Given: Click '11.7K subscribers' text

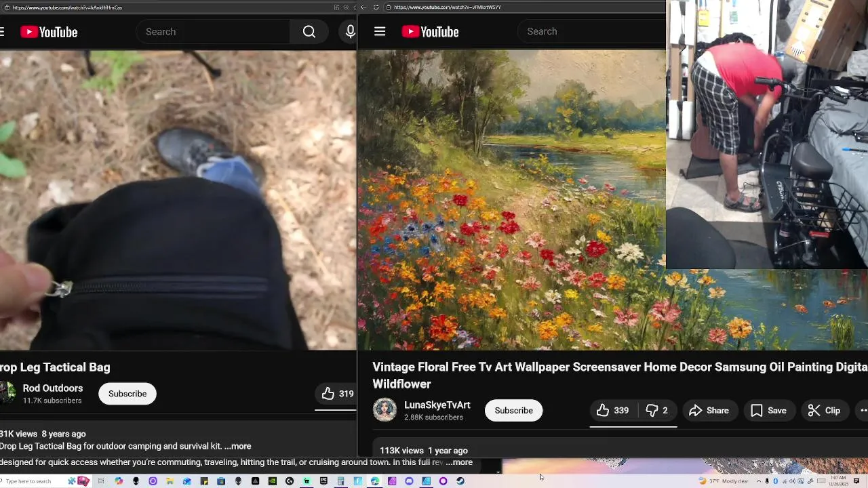Looking at the screenshot, I should pos(52,401).
